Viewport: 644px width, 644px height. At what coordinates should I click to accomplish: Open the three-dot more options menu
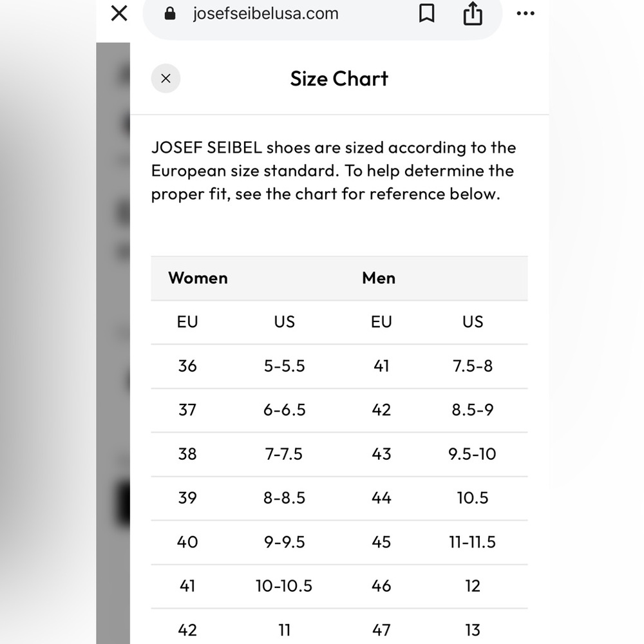[x=526, y=14]
